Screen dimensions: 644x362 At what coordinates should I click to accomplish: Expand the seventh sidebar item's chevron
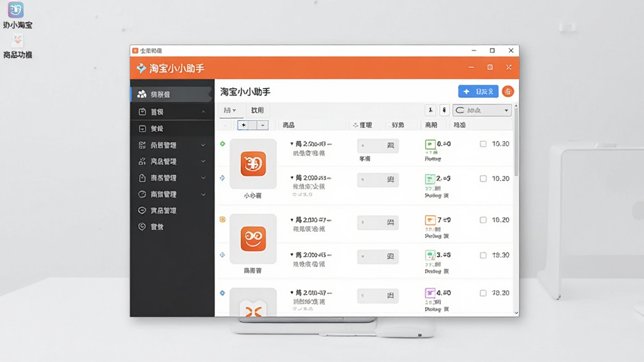tap(203, 194)
